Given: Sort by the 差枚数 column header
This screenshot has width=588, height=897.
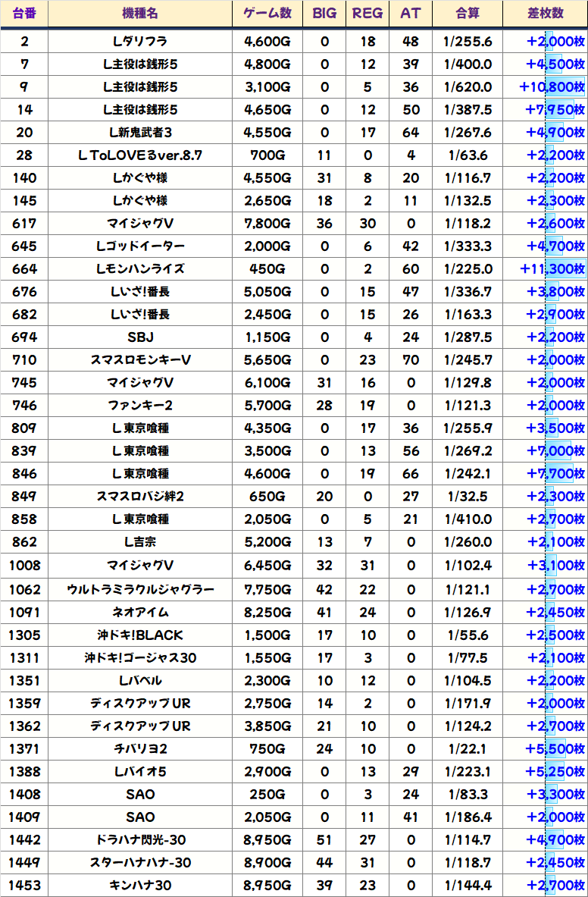Looking at the screenshot, I should [545, 14].
